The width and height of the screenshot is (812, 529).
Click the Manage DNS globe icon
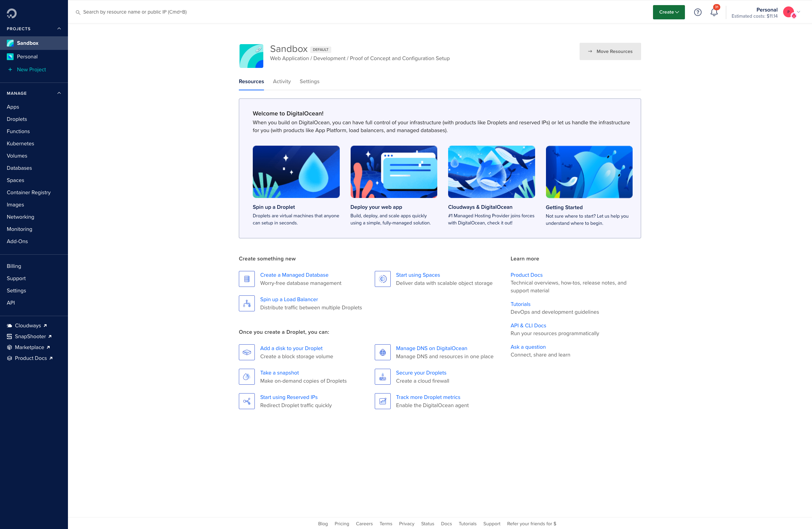[x=383, y=352]
